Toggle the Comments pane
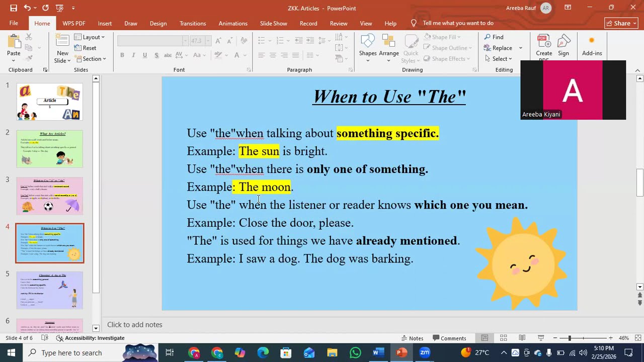Screen dimensions: 644x362 (x=449, y=338)
